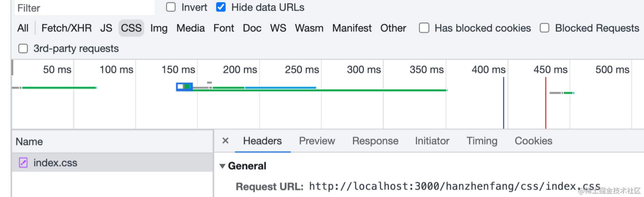
Task: Click the Filter text input field
Action: [x=84, y=8]
